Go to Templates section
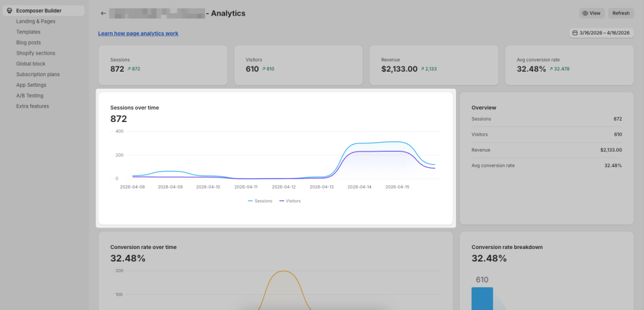 [28, 32]
